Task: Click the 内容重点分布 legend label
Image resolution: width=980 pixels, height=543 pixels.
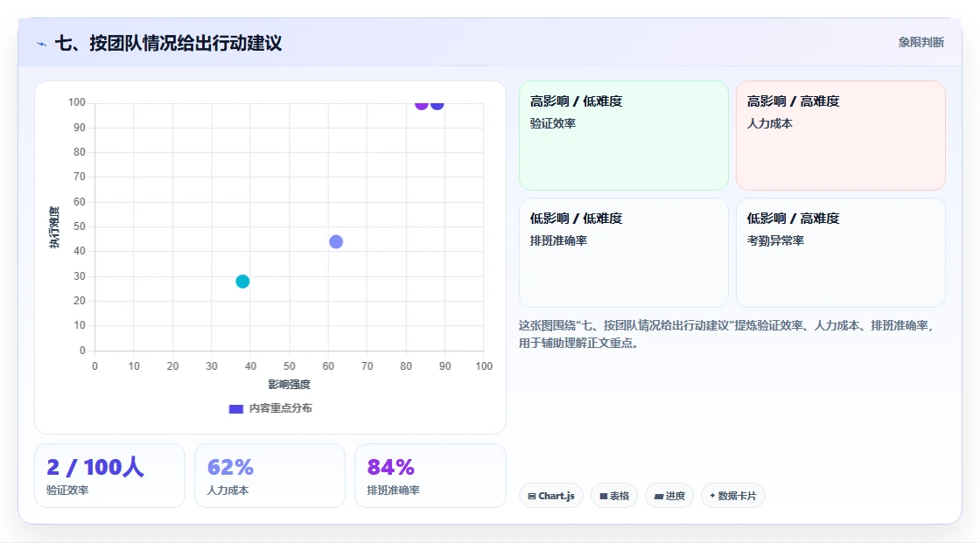Action: point(280,408)
